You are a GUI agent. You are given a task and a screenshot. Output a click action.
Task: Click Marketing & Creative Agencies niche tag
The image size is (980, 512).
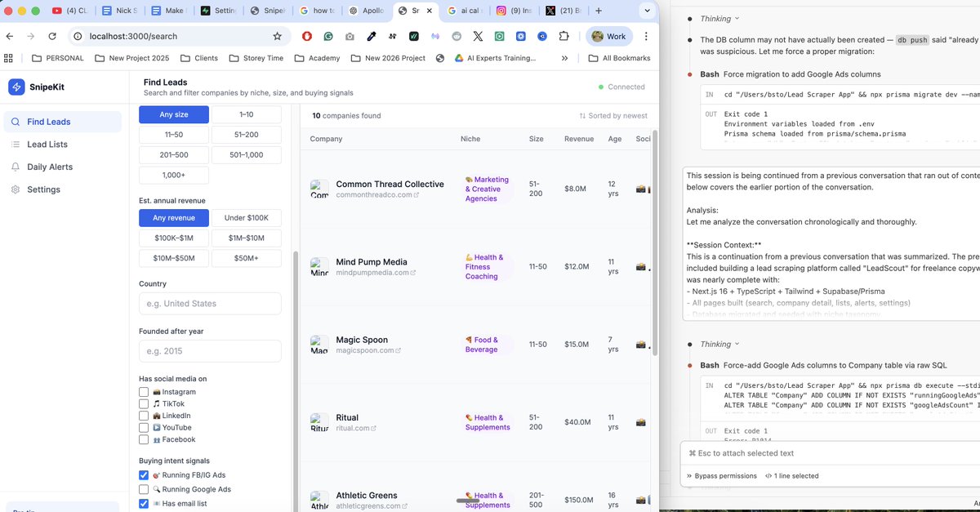pos(488,189)
